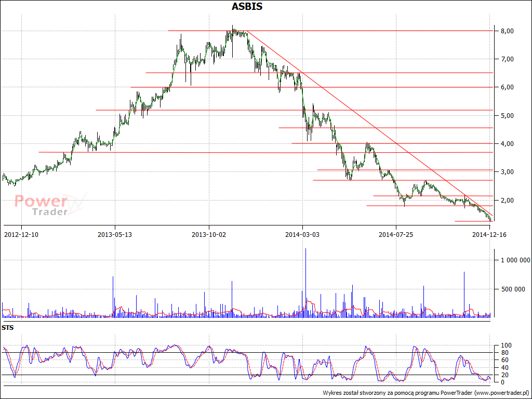This screenshot has width=532, height=399.
Task: Click the 40 stochastic scale label
Action: 504,367
